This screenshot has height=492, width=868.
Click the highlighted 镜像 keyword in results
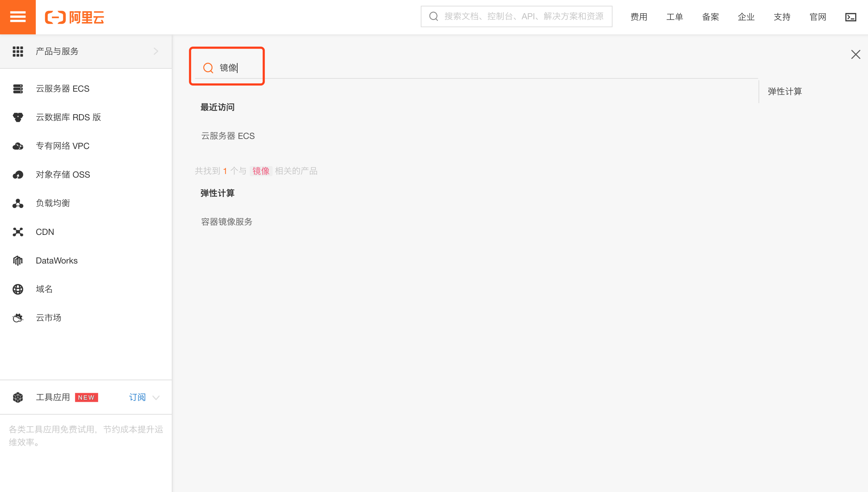click(x=261, y=171)
